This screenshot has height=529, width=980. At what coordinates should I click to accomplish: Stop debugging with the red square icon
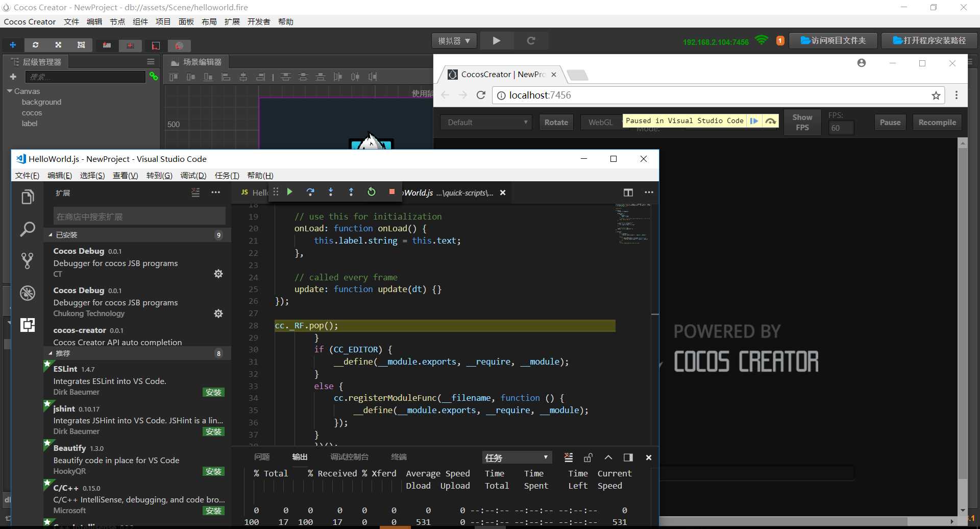pyautogui.click(x=392, y=192)
